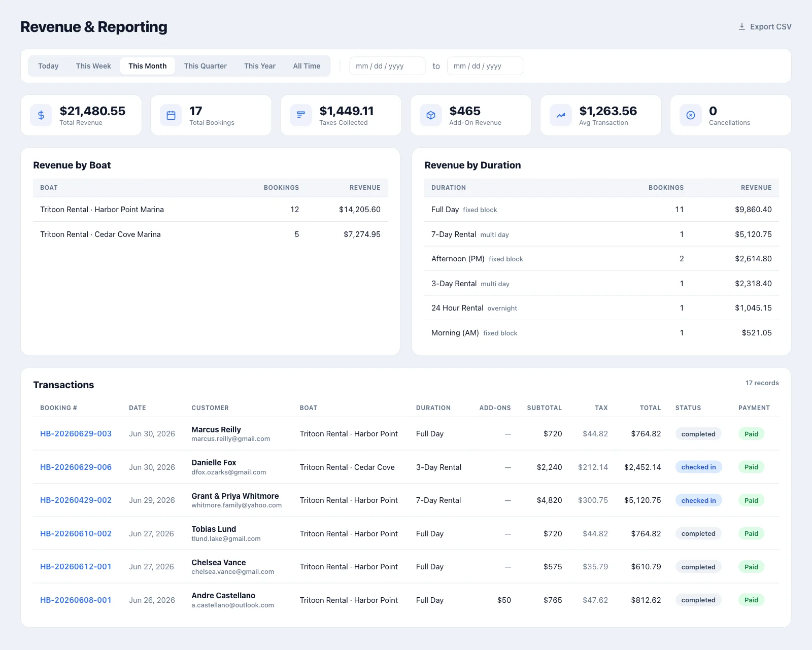Click the Afternoon (PM) duration row
The width and height of the screenshot is (812, 650).
tap(601, 259)
